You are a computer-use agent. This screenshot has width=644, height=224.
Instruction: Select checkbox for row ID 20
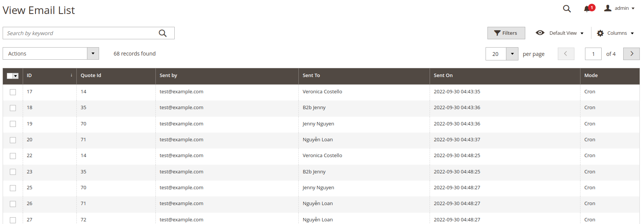coord(13,140)
